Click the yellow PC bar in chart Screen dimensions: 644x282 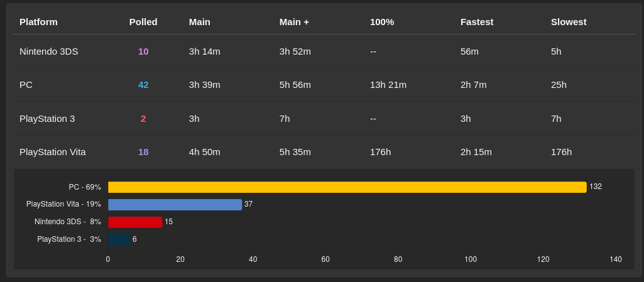[347, 187]
